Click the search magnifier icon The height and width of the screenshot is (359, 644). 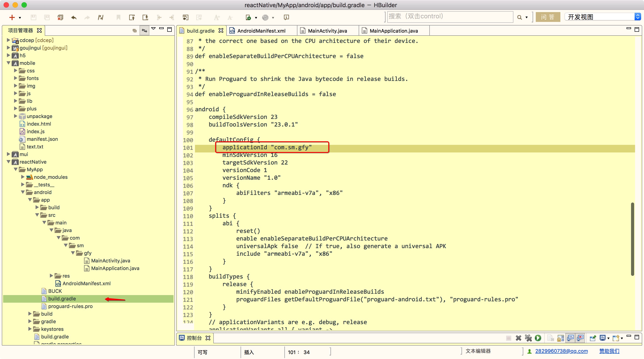click(519, 17)
